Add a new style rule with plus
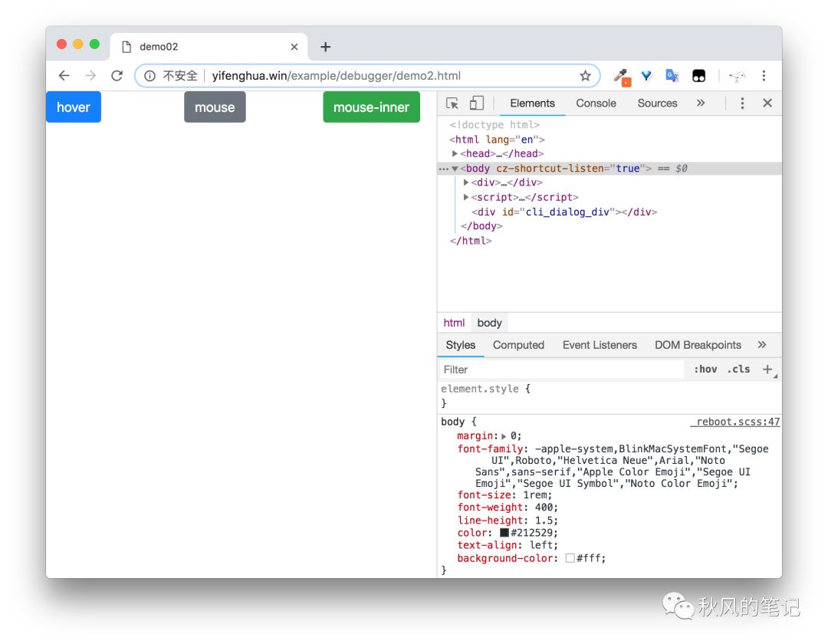This screenshot has width=828, height=644. pos(767,370)
